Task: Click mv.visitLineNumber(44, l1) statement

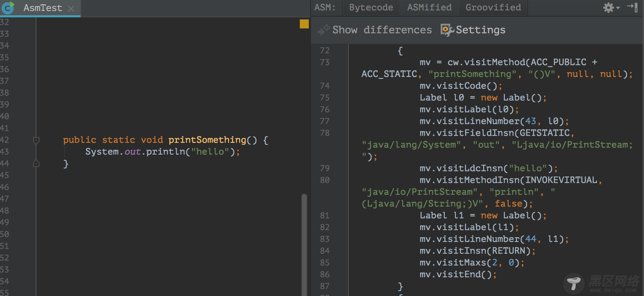Action: coord(494,239)
